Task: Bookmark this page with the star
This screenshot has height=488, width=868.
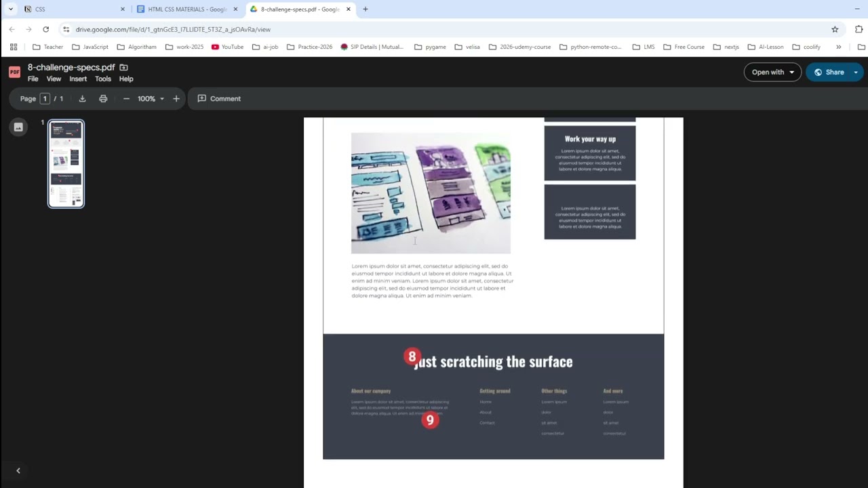Action: 835,29
